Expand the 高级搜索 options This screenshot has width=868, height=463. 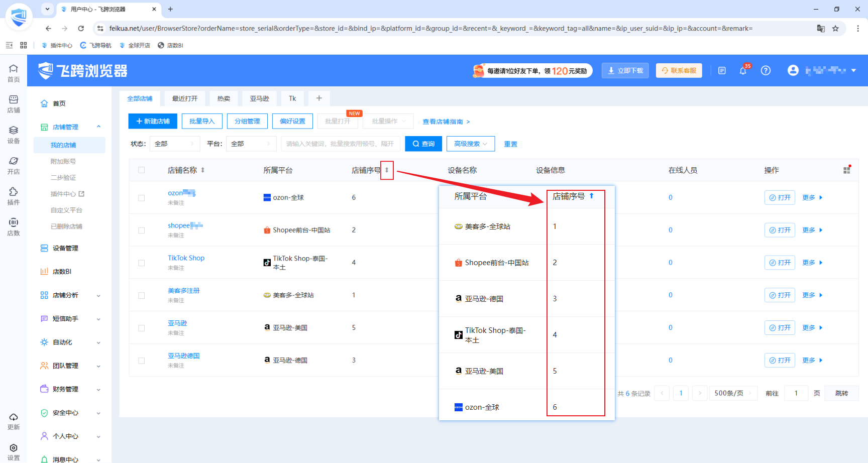click(471, 144)
